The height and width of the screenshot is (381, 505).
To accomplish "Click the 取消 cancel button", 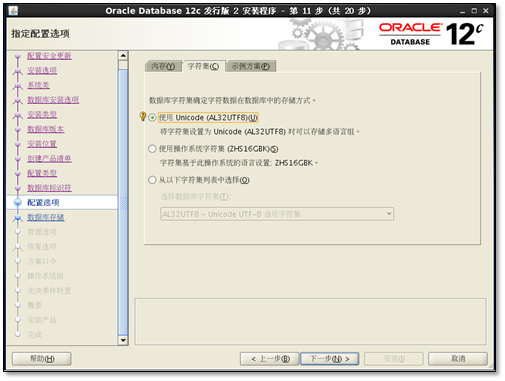I will point(458,359).
